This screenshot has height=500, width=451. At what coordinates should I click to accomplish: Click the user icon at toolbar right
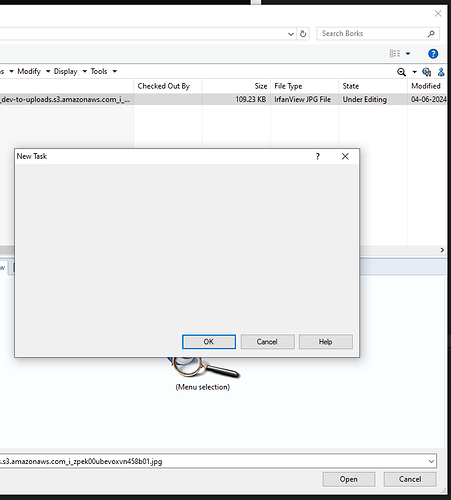[441, 72]
